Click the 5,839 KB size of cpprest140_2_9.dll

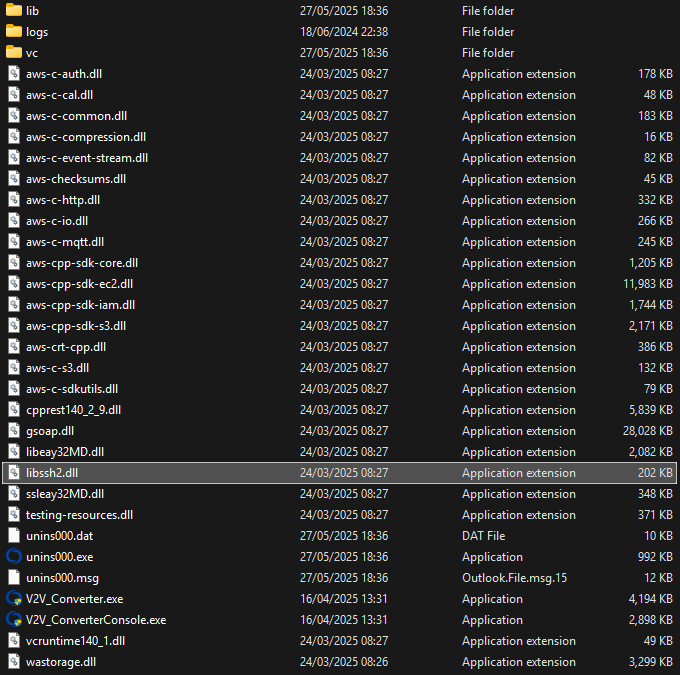[651, 410]
